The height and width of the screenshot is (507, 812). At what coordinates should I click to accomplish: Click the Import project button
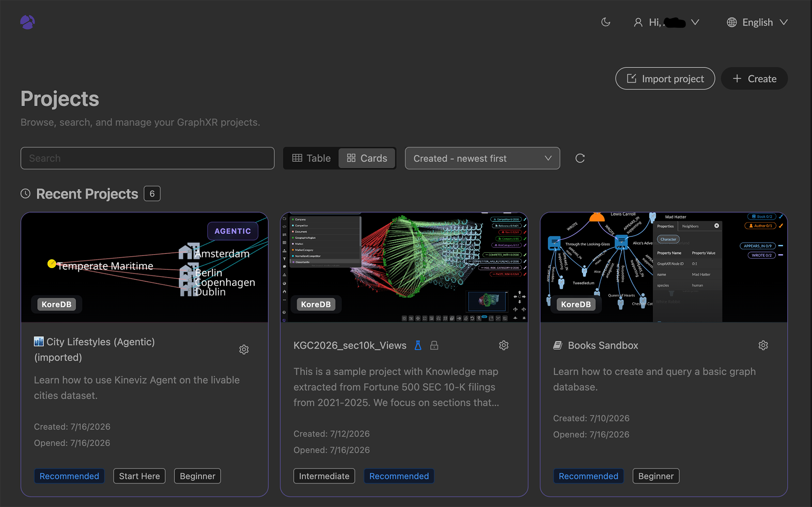click(x=665, y=79)
